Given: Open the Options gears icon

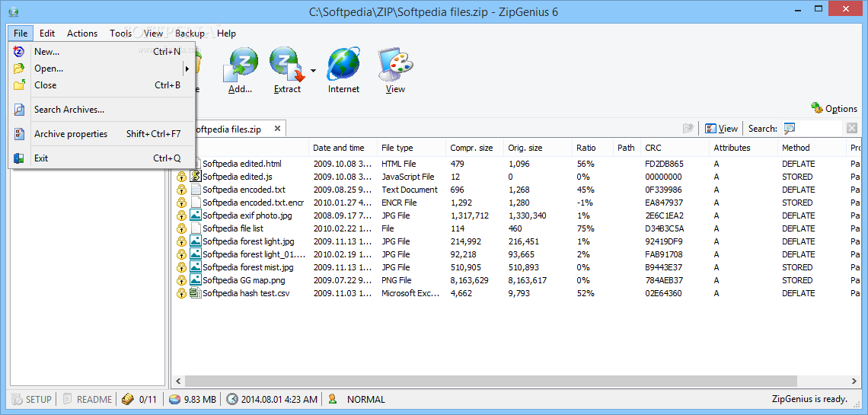Looking at the screenshot, I should [x=816, y=107].
